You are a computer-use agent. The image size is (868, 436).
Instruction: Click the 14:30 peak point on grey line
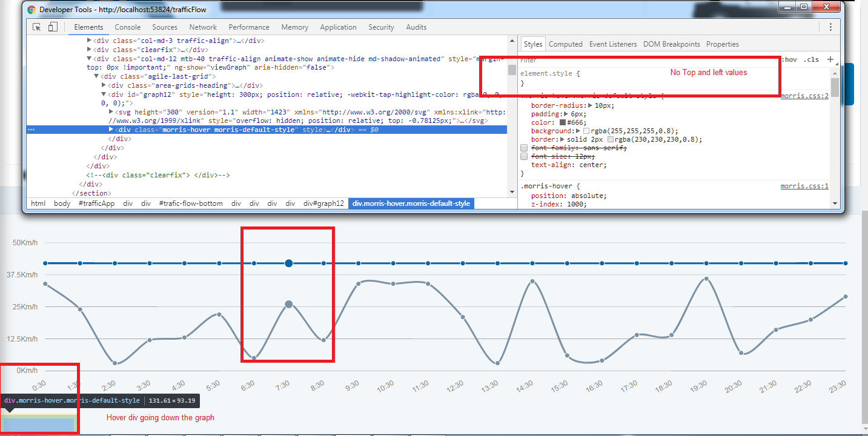click(532, 282)
